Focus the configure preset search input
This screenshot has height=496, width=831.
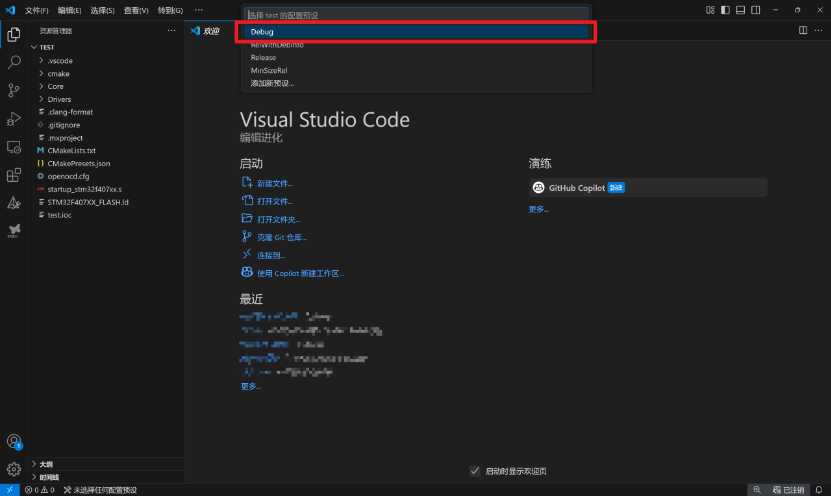click(416, 15)
